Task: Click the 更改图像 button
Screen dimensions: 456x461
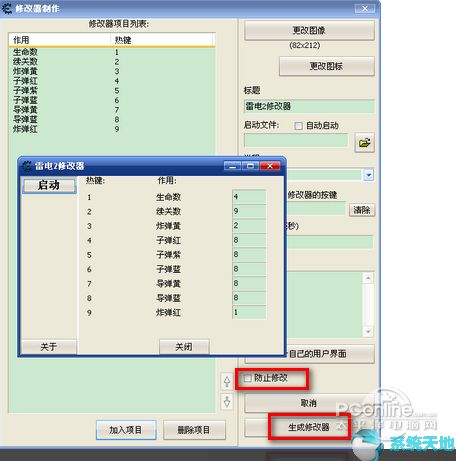Action: (x=309, y=30)
